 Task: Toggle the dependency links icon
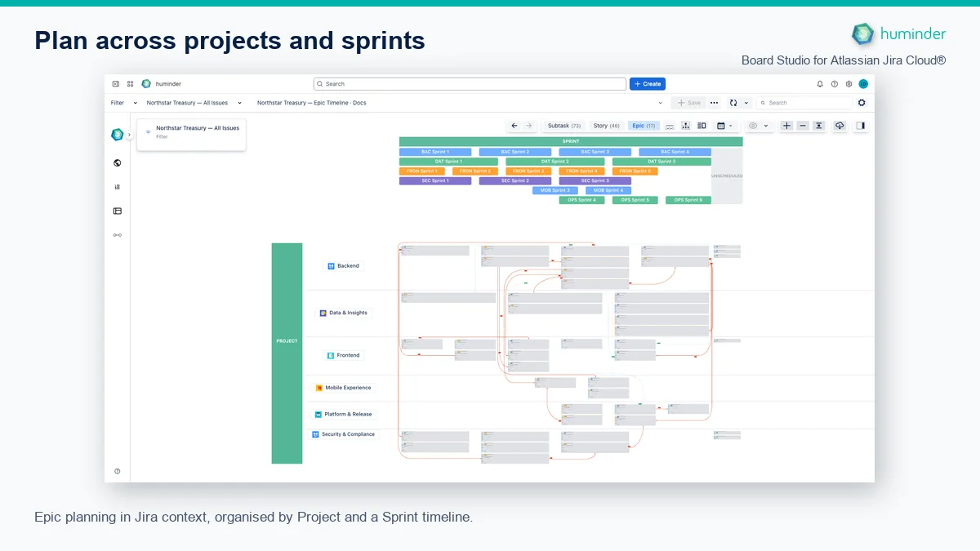point(670,126)
